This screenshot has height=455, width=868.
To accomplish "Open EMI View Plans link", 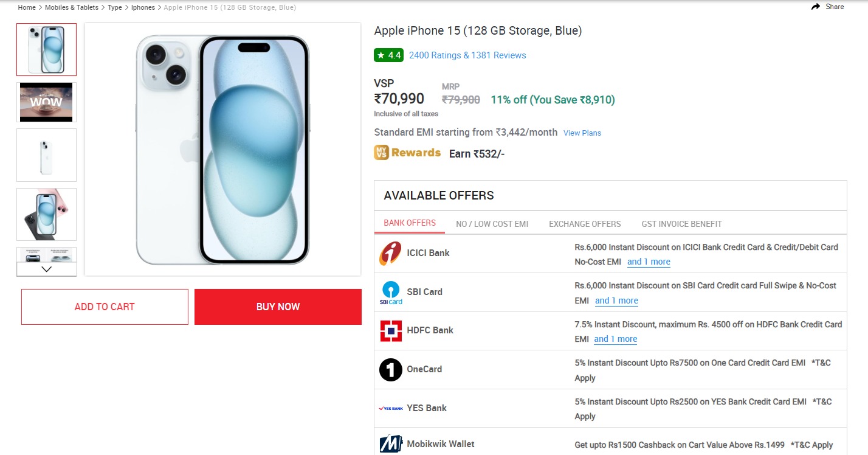I will tap(582, 133).
